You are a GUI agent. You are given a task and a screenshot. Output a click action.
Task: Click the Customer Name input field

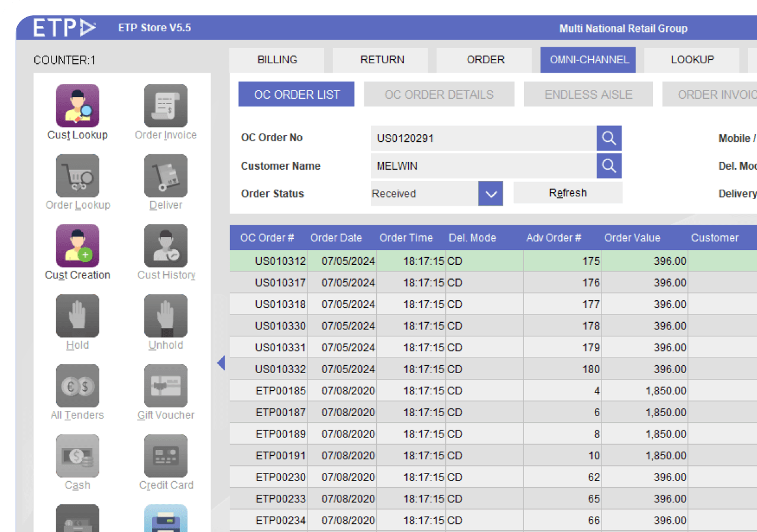483,166
